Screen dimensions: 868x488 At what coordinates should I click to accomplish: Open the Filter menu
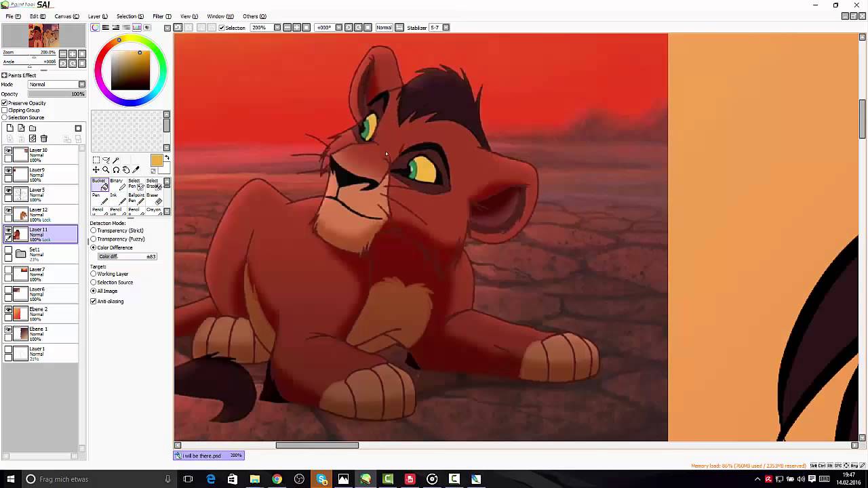coord(161,16)
